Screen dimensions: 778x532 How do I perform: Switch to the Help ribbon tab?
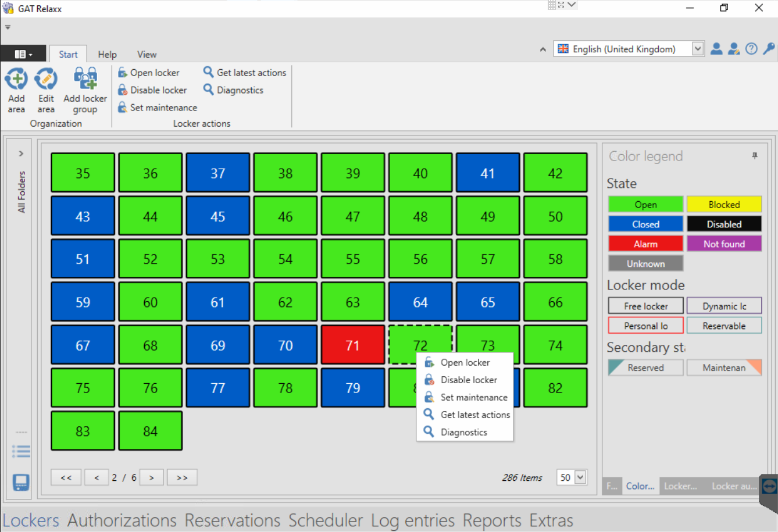point(107,54)
